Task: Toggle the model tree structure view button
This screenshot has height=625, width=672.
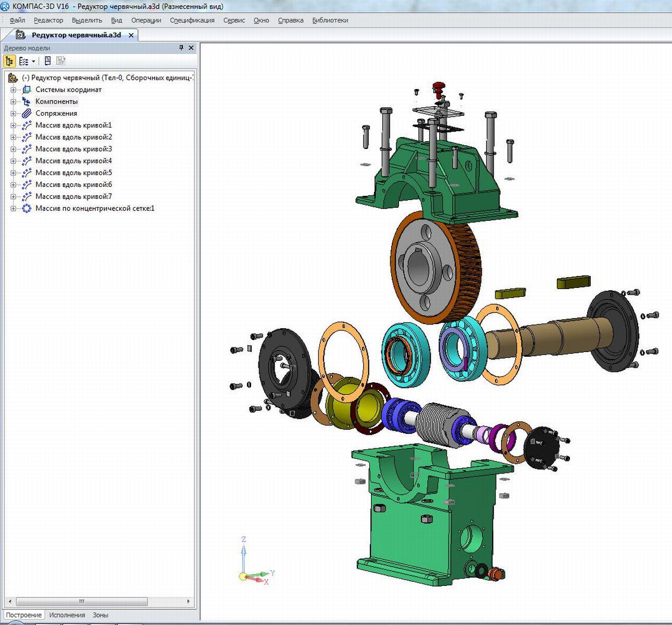Action: point(9,61)
